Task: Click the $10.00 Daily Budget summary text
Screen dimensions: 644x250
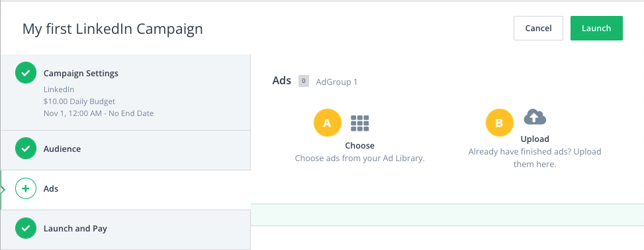Action: pos(79,101)
